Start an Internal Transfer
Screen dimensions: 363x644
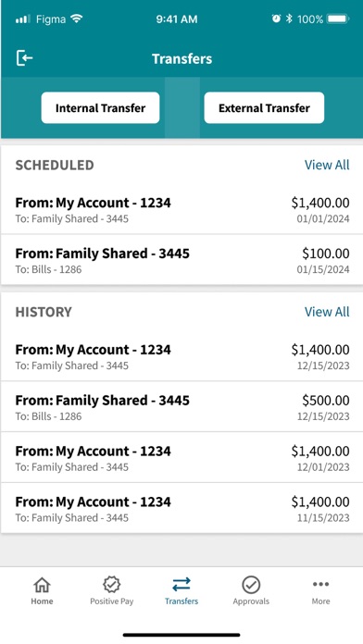(100, 107)
